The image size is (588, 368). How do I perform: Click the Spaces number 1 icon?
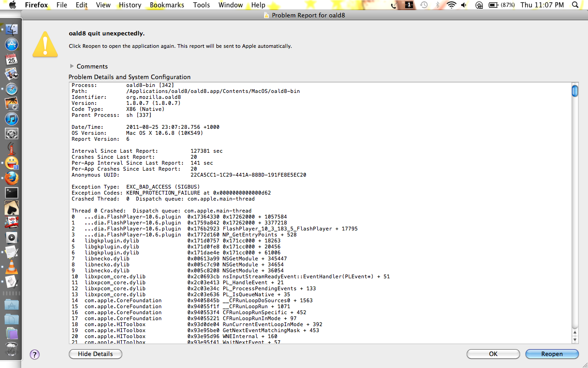click(x=408, y=5)
